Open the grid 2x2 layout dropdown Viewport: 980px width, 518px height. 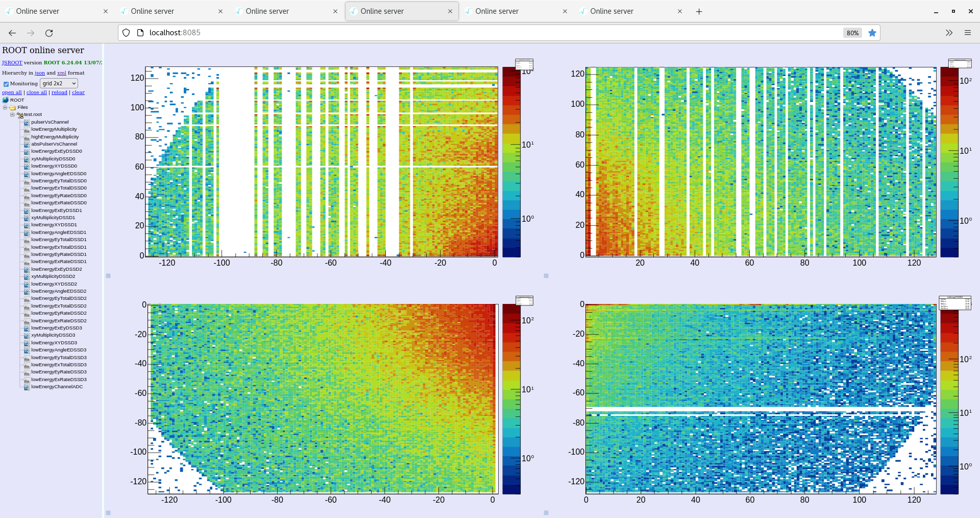59,83
